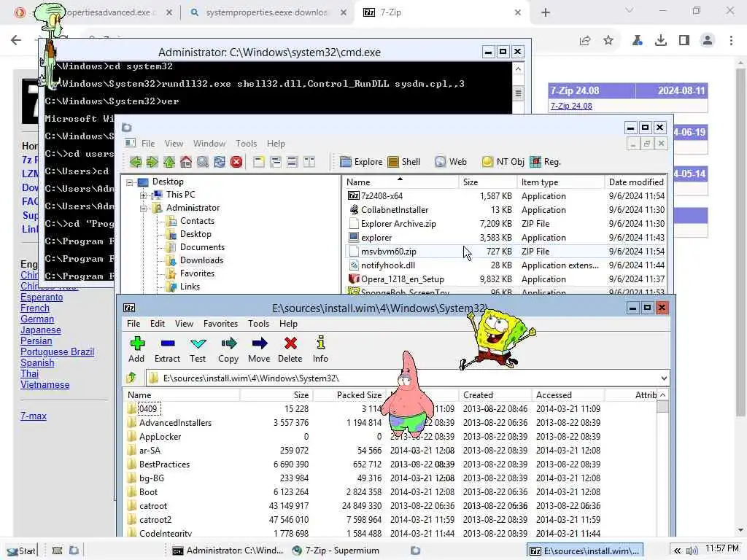Click the browser back arrow
Image resolution: width=747 pixels, height=560 pixels.
[16, 41]
